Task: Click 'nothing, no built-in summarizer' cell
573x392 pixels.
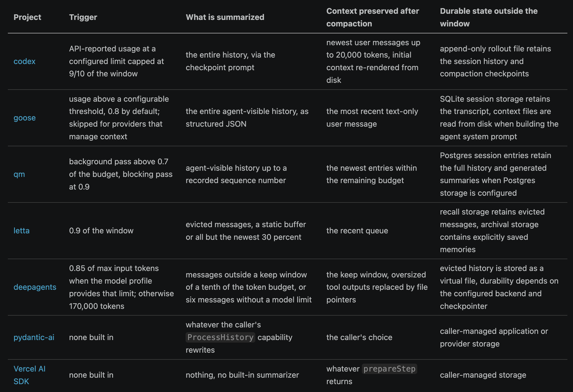Action: point(242,375)
